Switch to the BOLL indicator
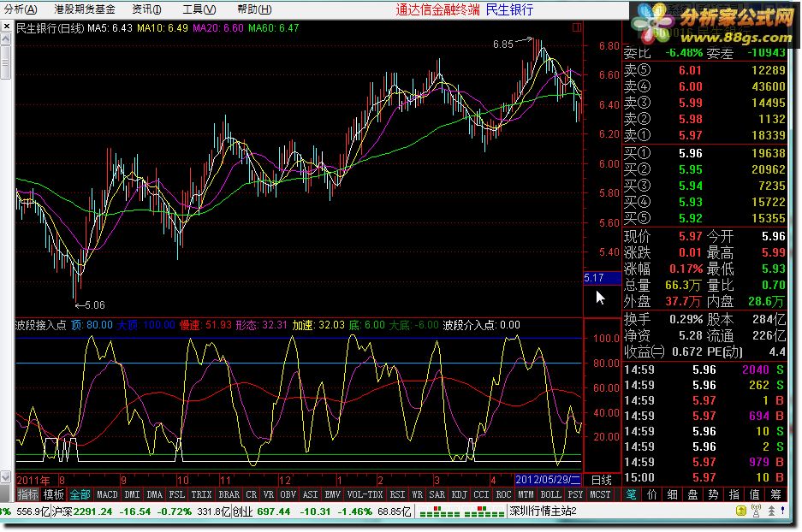Screen dimensions: 802x532 pos(550,494)
